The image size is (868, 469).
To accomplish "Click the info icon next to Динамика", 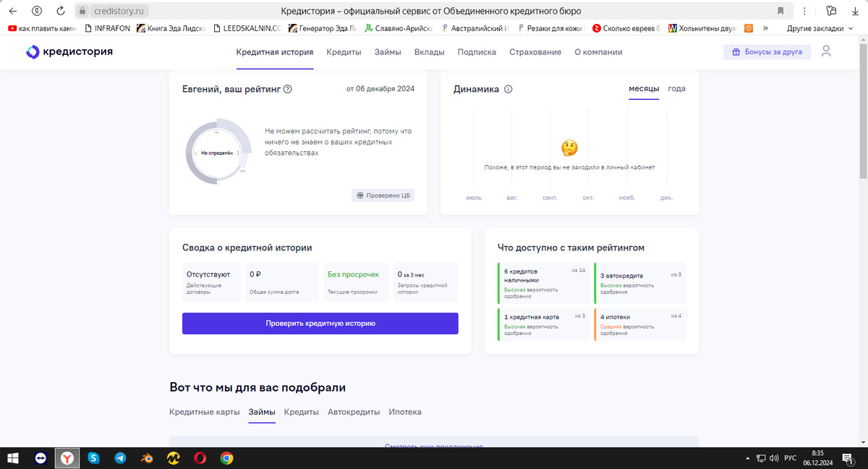I will click(508, 89).
